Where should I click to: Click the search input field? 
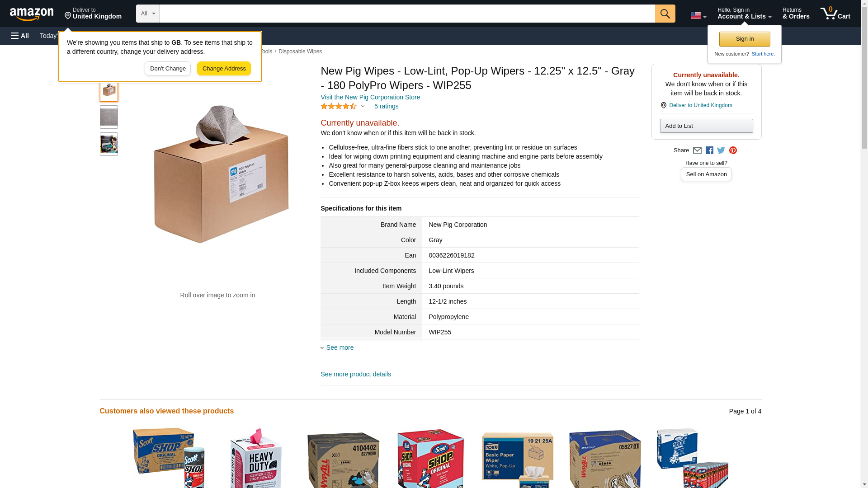point(407,14)
